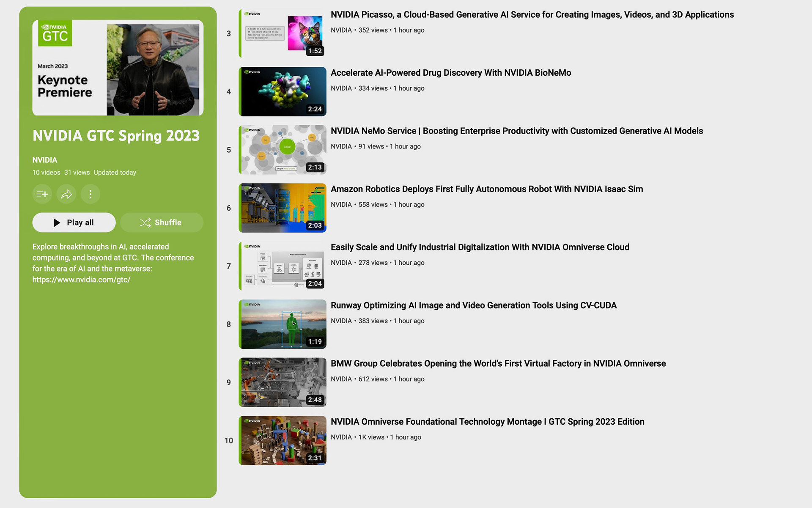
Task: Open the Omniverse Cloud video thumbnail
Action: click(x=283, y=266)
